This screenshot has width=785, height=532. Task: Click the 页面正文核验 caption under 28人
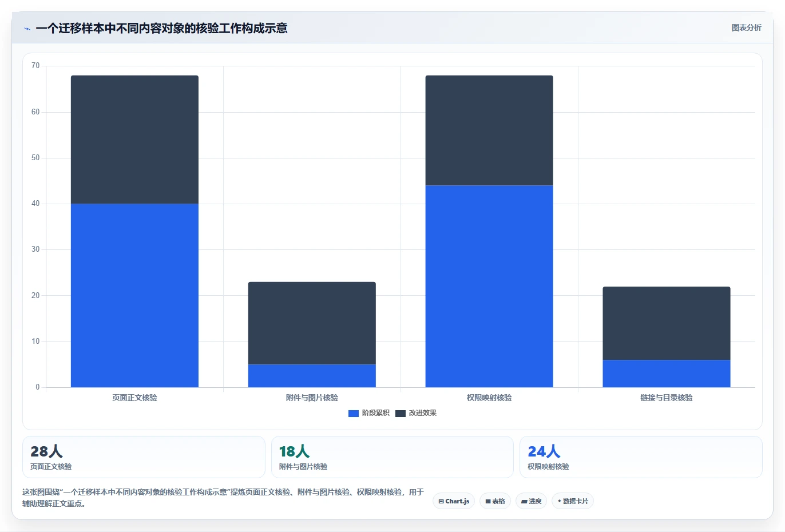51,467
